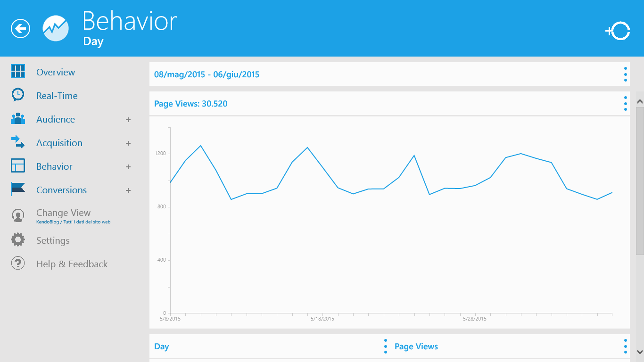
Task: Select Acquisition in the sidebar
Action: click(x=59, y=143)
